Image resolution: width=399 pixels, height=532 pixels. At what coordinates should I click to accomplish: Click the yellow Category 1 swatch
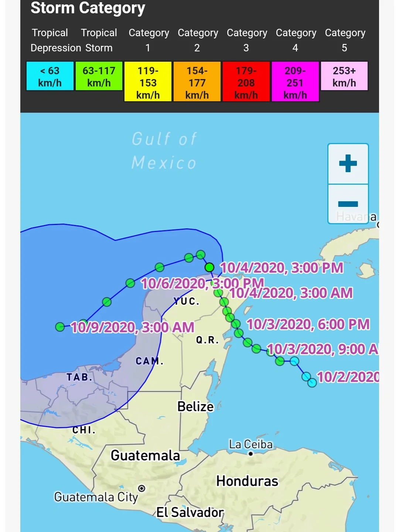point(148,82)
